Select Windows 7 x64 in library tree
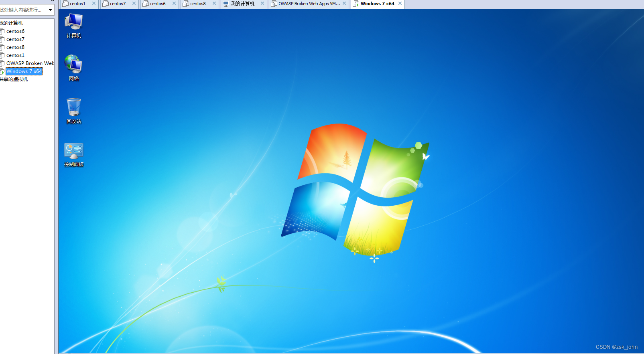 pos(24,71)
